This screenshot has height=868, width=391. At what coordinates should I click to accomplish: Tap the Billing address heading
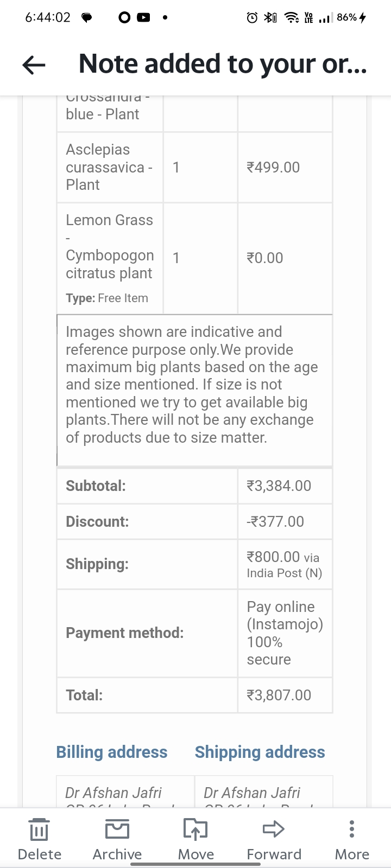(112, 752)
